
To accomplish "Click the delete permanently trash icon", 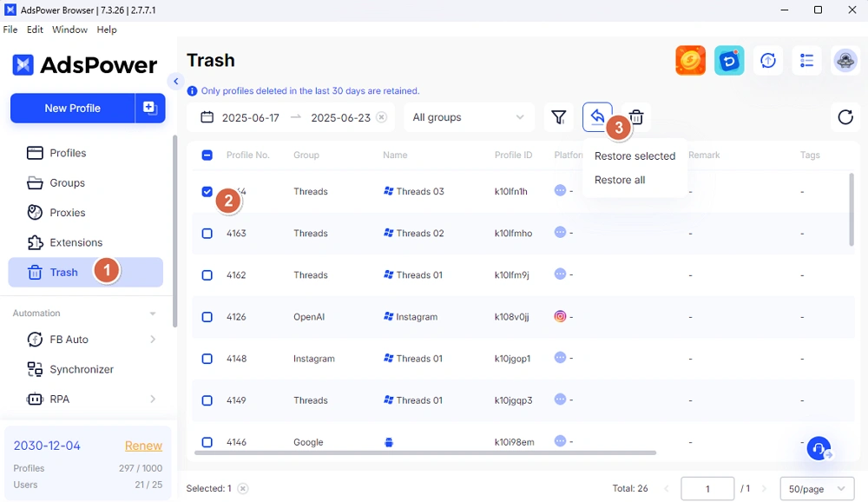I will [636, 117].
